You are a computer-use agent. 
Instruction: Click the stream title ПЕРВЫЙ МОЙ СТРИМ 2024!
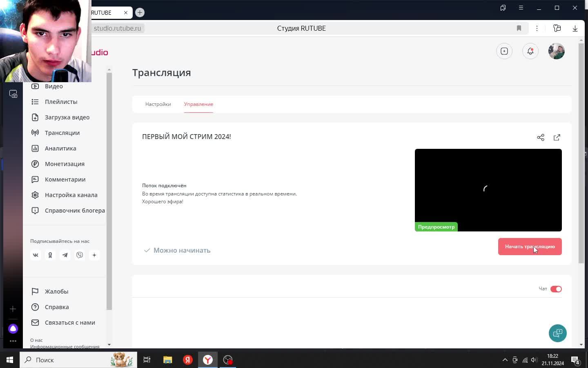click(187, 137)
